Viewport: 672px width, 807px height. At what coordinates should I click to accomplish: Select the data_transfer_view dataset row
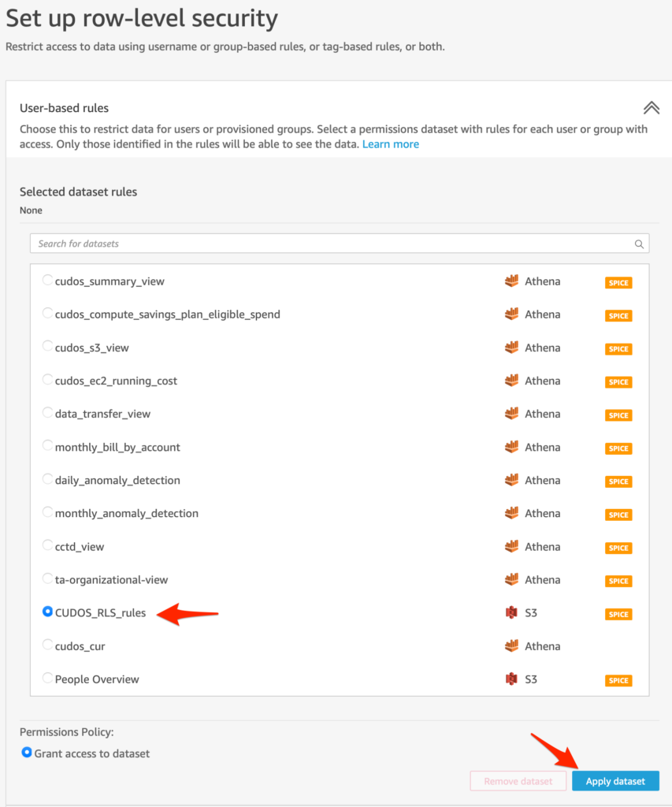[102, 414]
